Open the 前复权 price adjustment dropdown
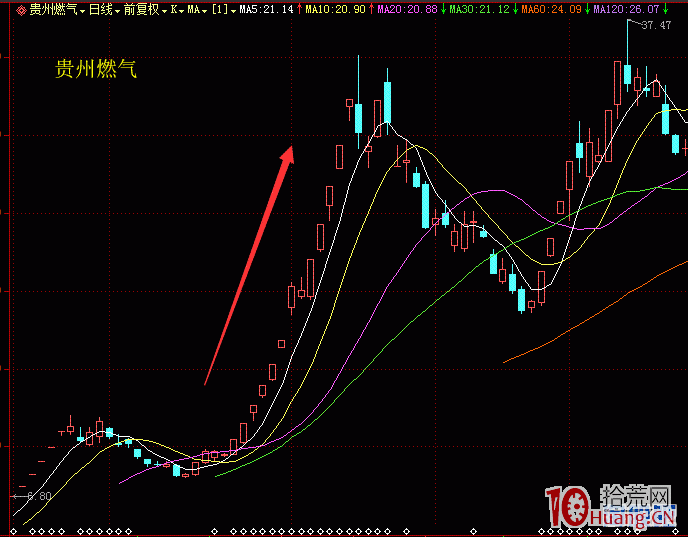This screenshot has width=688, height=537. 146,10
